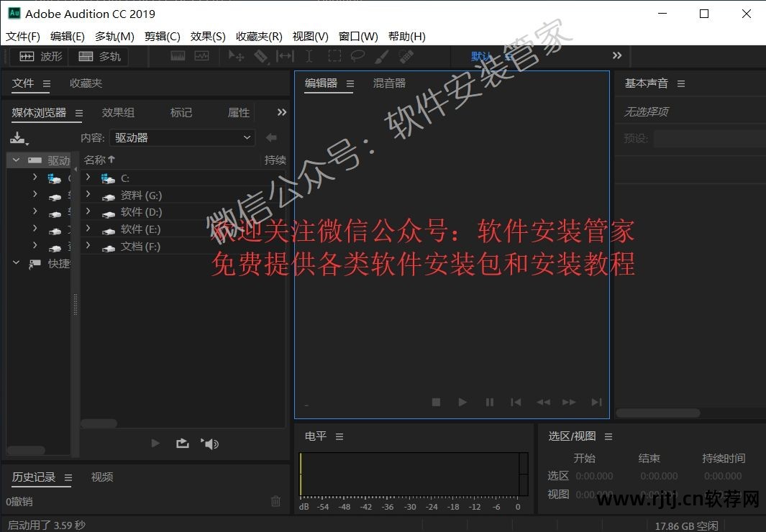
Task: Switch to the 标记 tab
Action: coord(181,113)
